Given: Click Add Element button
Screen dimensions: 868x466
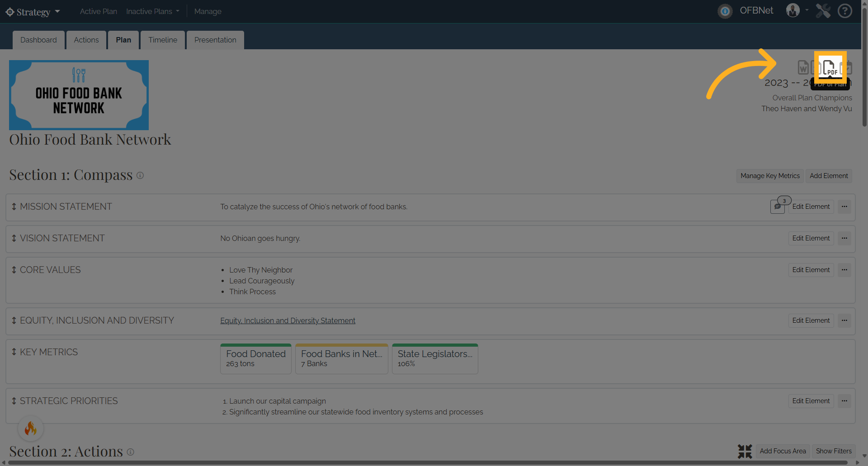Looking at the screenshot, I should click(829, 176).
